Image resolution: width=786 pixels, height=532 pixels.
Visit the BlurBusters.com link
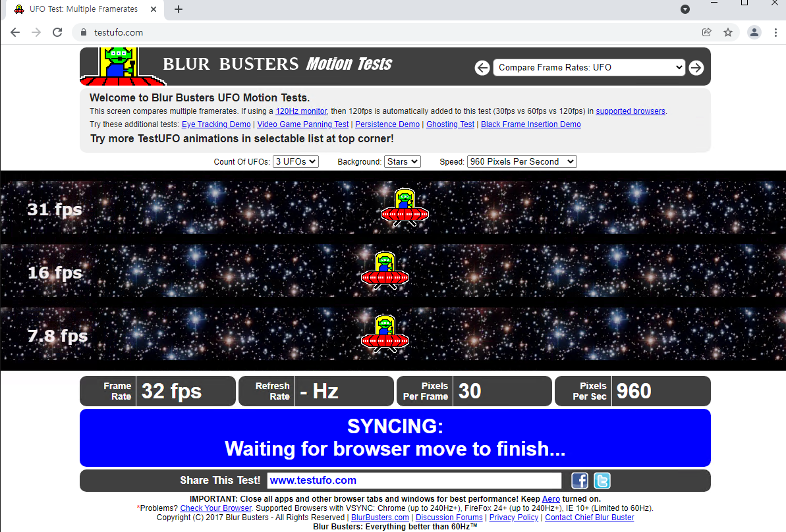tap(380, 518)
